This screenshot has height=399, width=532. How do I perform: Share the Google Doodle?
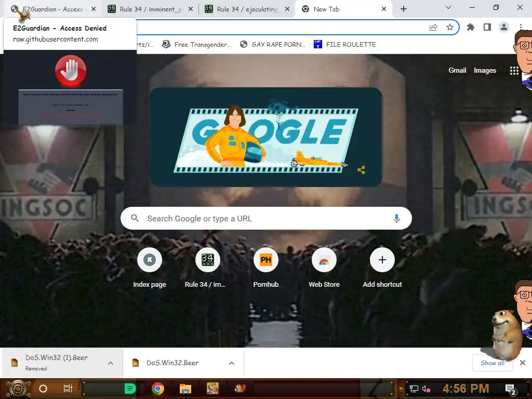point(362,170)
